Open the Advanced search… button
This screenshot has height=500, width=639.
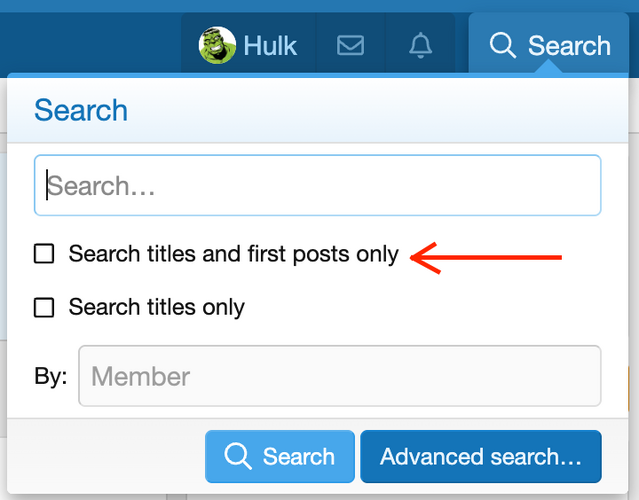click(481, 456)
